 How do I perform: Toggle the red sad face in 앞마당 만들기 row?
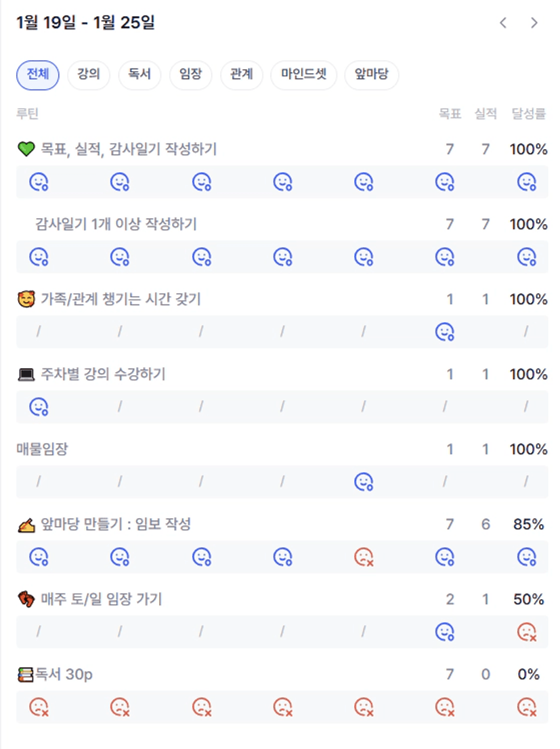pyautogui.click(x=364, y=557)
